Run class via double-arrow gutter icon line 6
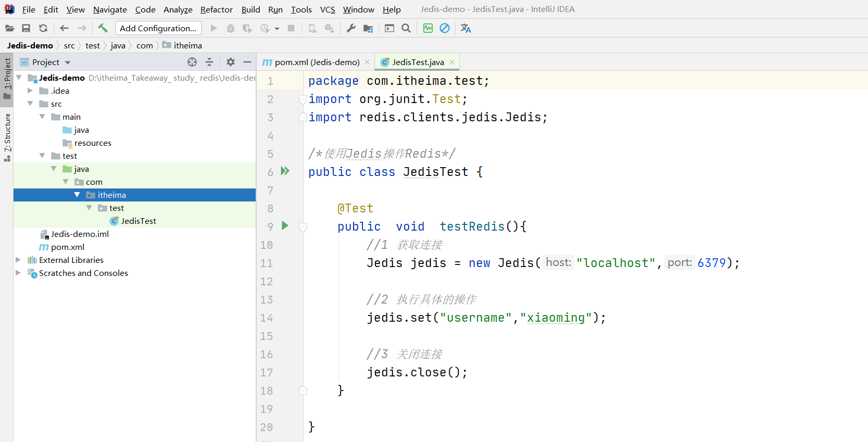The image size is (868, 442). pos(285,171)
